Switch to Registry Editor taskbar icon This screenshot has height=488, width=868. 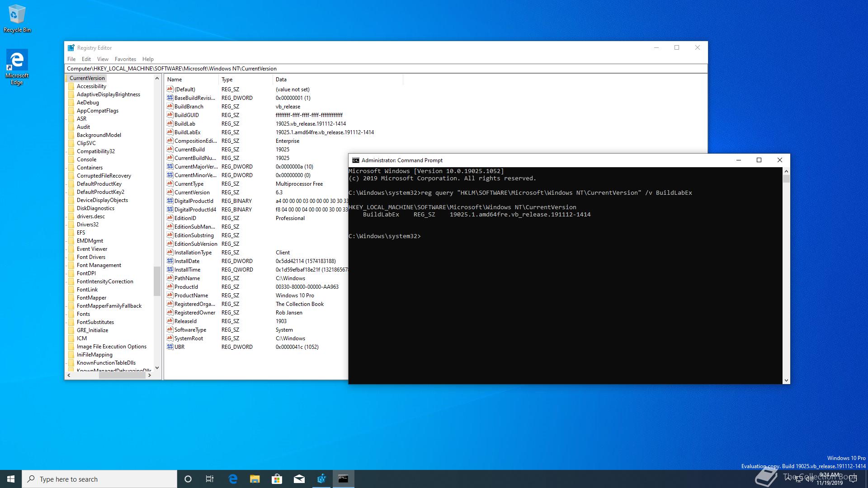click(x=321, y=479)
